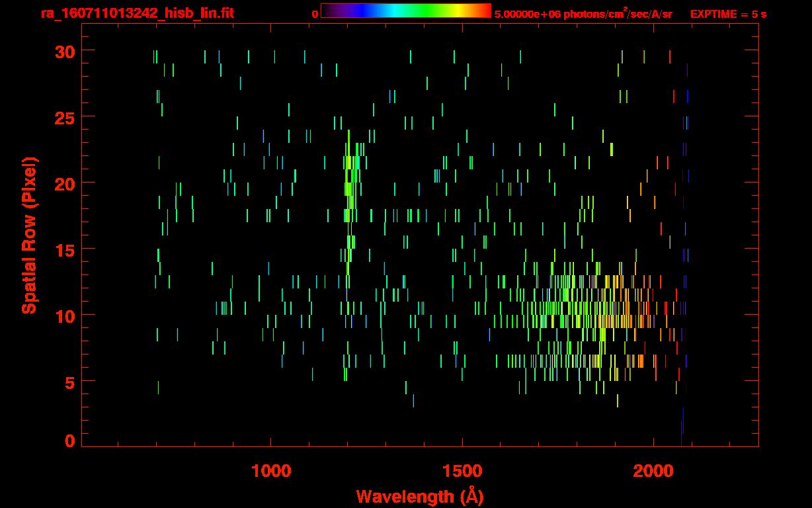The height and width of the screenshot is (508, 812).
Task: Click the 1000 wavelength tick label
Action: coord(271,471)
